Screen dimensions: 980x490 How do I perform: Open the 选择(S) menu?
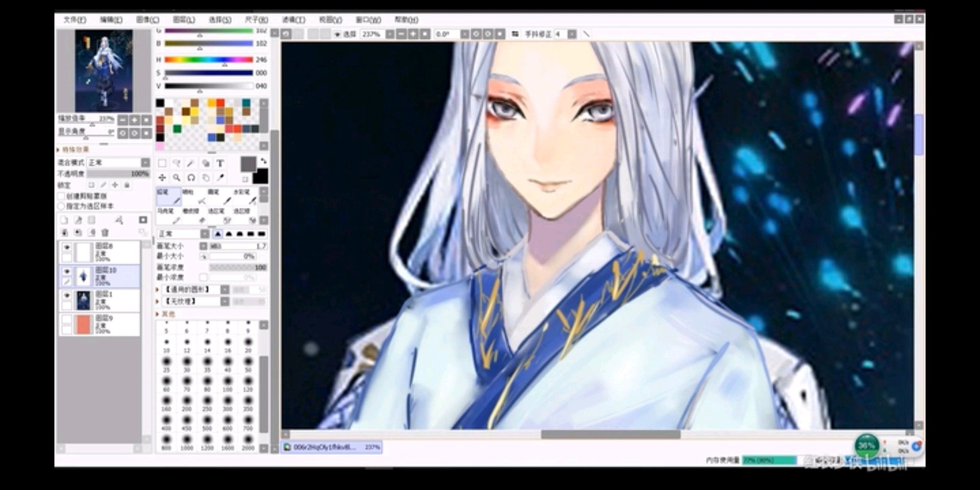click(x=220, y=20)
